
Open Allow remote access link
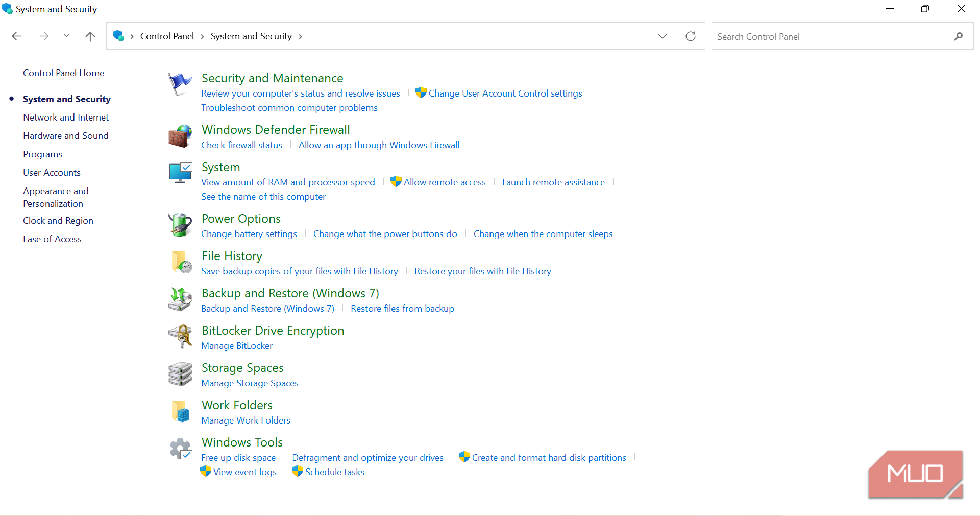(x=445, y=182)
